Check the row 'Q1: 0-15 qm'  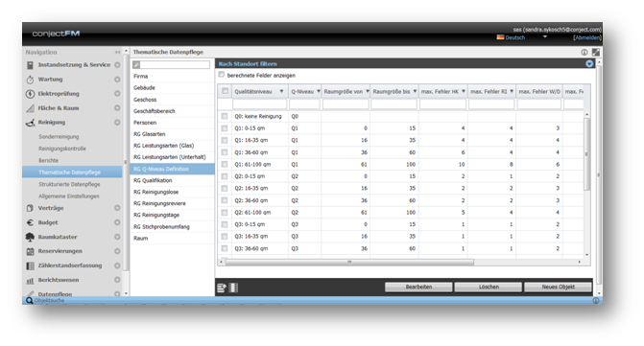(x=225, y=128)
